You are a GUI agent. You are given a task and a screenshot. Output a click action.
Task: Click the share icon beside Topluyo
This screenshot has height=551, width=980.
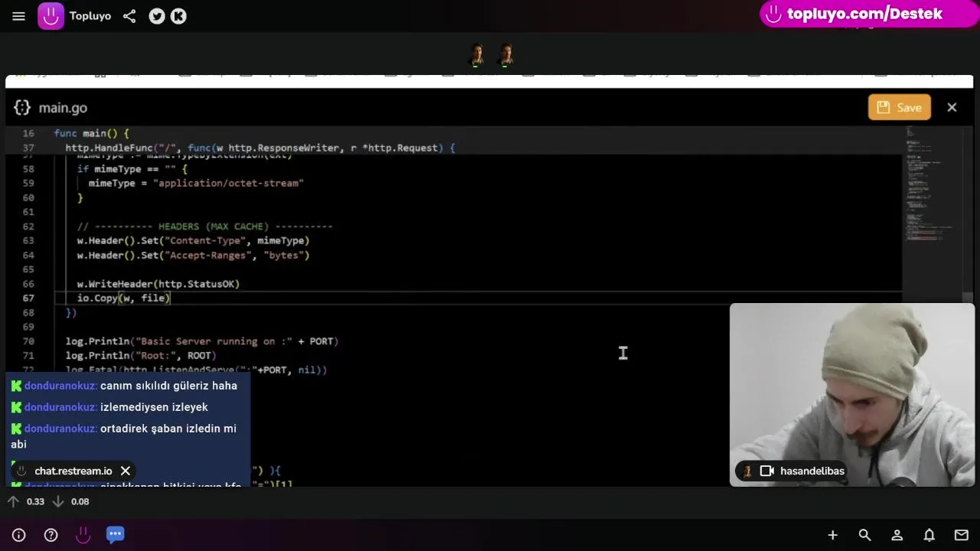pos(129,16)
